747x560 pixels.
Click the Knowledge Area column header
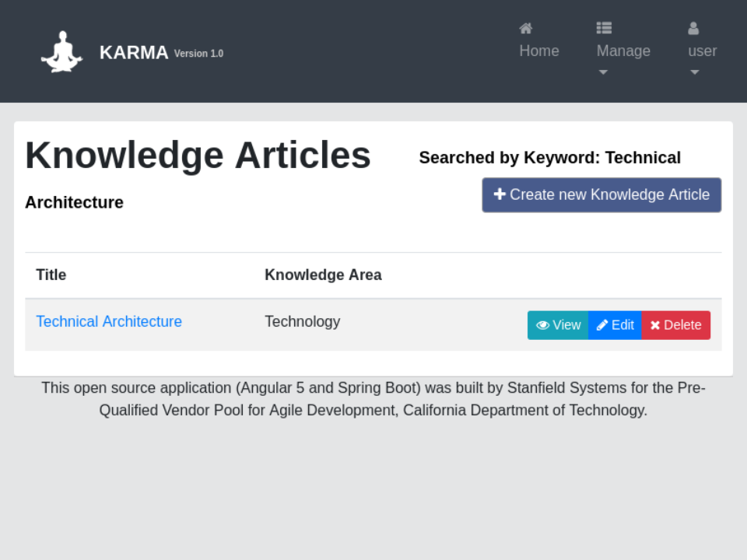pos(323,275)
